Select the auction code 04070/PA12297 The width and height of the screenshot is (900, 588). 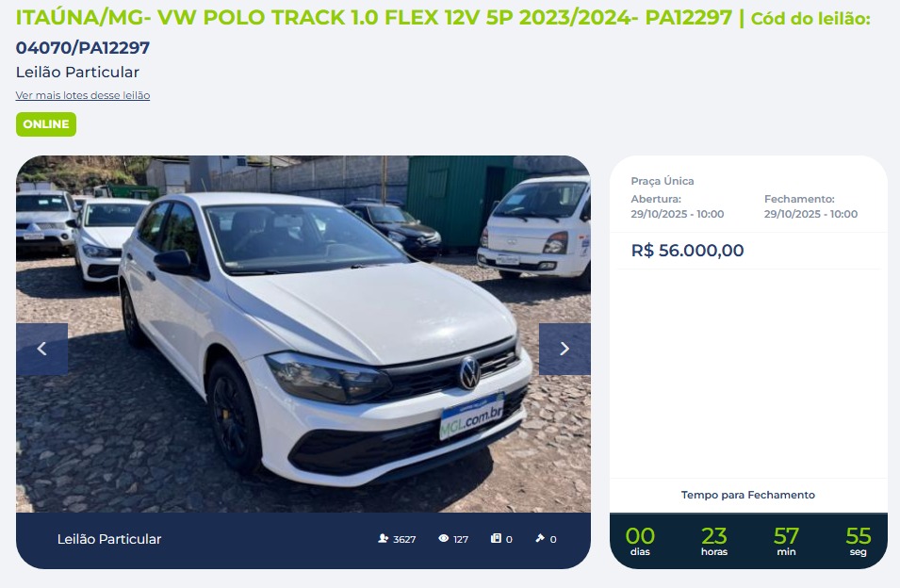[83, 48]
